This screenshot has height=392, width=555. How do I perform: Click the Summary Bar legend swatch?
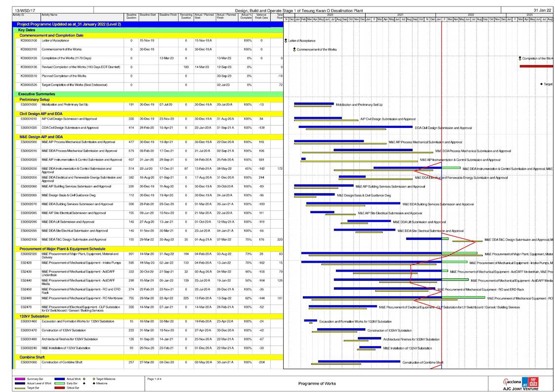20,379
